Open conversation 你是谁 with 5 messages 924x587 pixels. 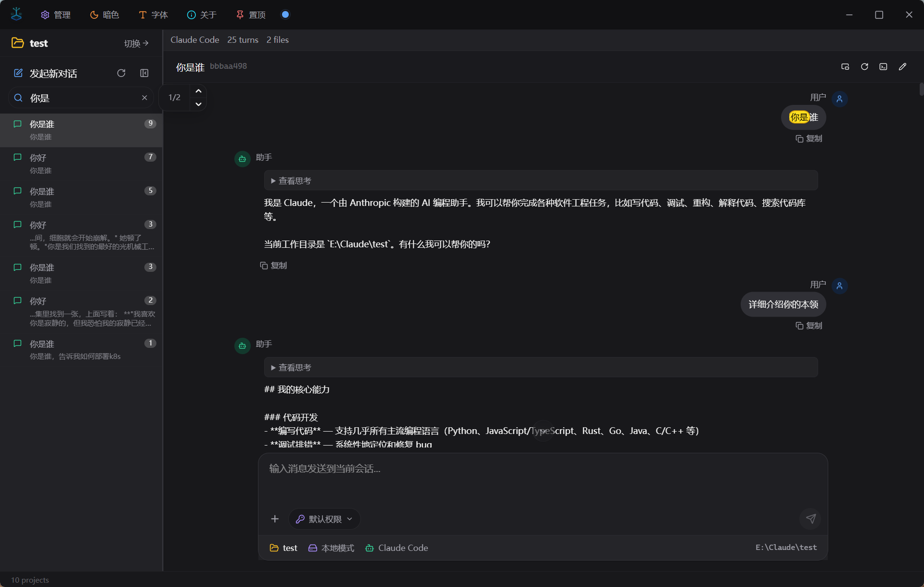pos(81,198)
